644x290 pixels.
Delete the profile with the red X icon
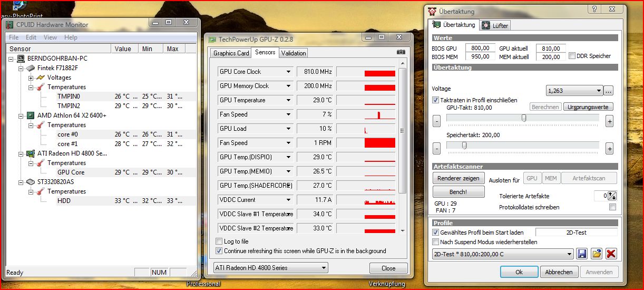coord(611,254)
